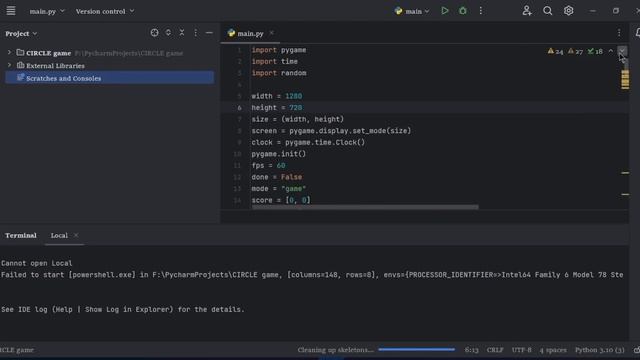640x360 pixels.
Task: Select Scratches and Consoles item
Action: pyautogui.click(x=109, y=78)
